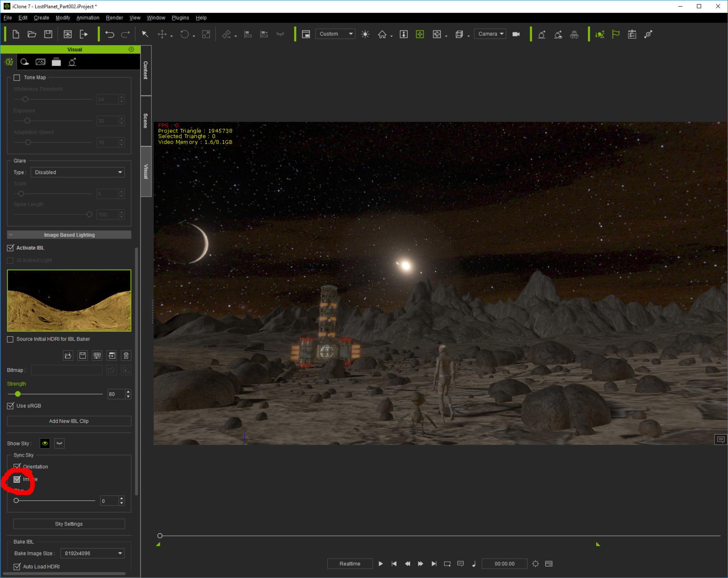Uncheck Sync Sky Orientation

pos(17,467)
